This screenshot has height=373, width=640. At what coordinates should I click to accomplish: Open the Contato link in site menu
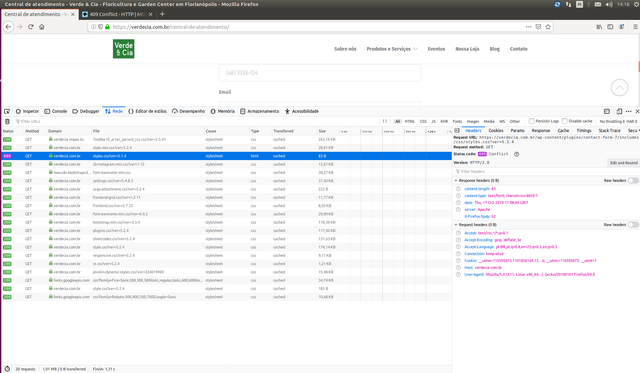(518, 49)
